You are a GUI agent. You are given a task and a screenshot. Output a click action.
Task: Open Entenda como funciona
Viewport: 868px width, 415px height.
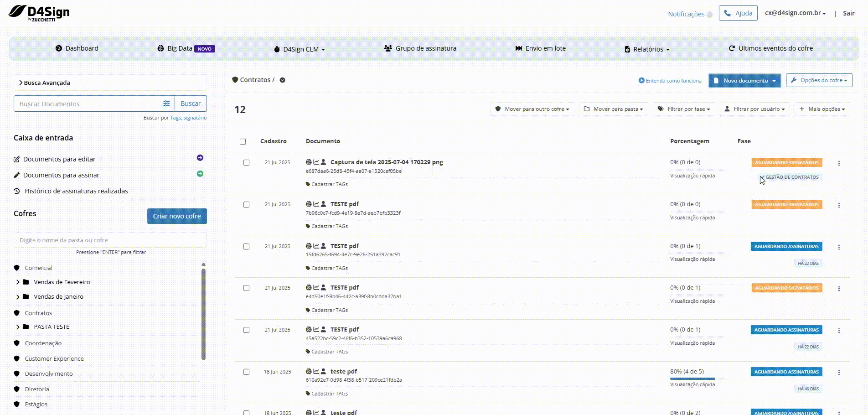click(x=670, y=81)
